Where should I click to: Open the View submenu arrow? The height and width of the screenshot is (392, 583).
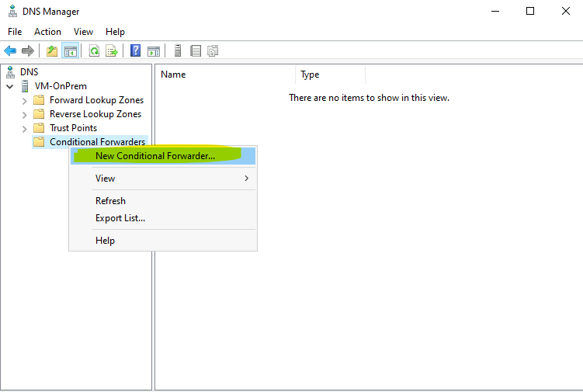tap(246, 179)
